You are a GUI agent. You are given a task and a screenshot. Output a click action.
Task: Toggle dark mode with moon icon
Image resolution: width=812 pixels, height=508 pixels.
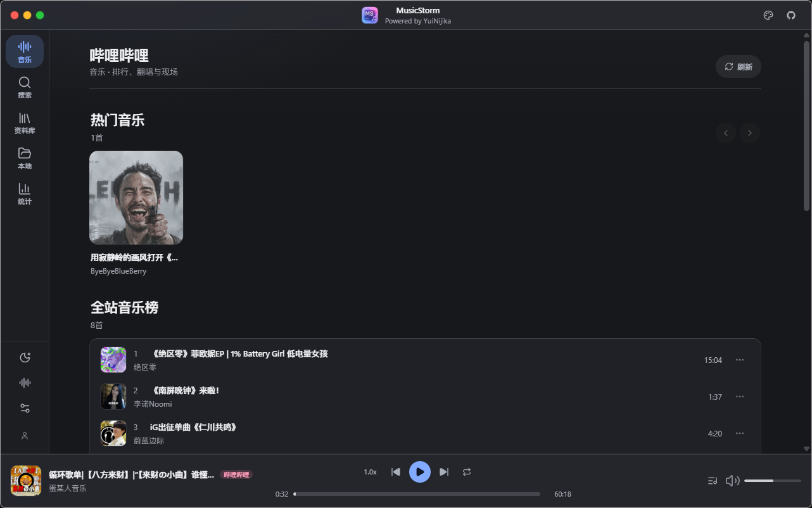click(x=25, y=358)
